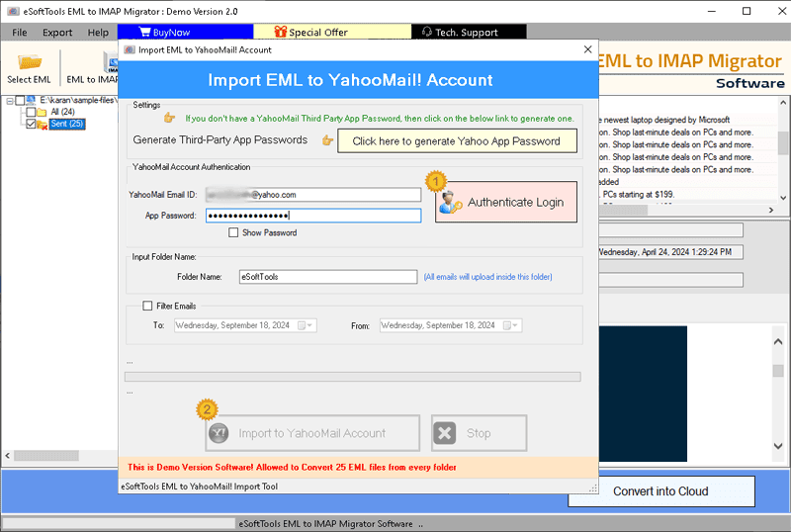Click the X icon on Stop button
791x532 pixels.
pos(444,433)
